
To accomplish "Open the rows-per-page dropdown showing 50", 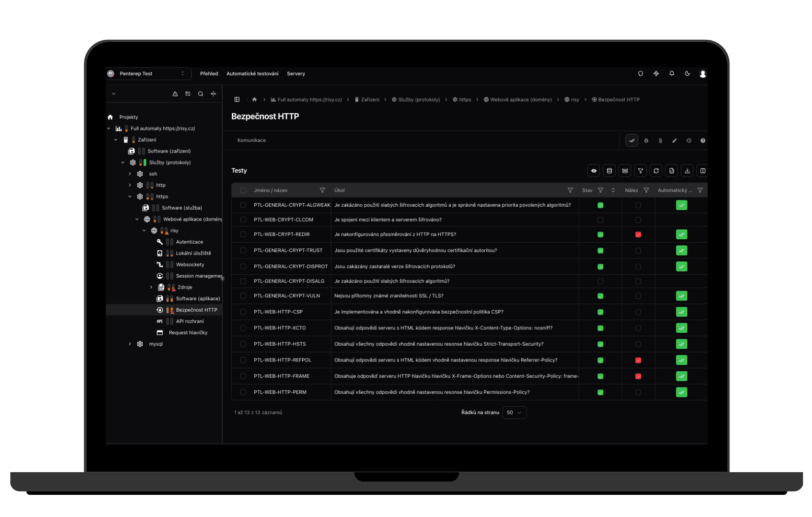I will coord(514,413).
